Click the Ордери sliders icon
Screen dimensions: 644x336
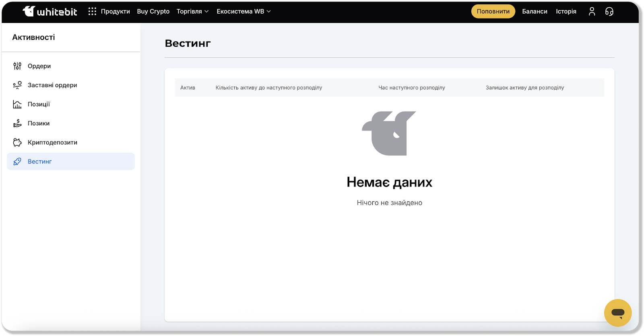pos(17,66)
